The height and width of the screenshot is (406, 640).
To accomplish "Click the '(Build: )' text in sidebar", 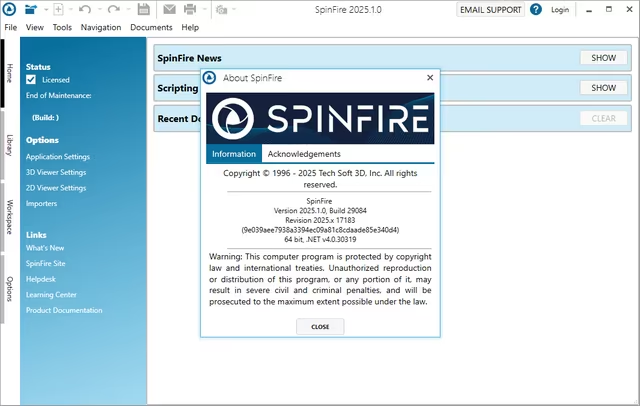I will pos(45,118).
